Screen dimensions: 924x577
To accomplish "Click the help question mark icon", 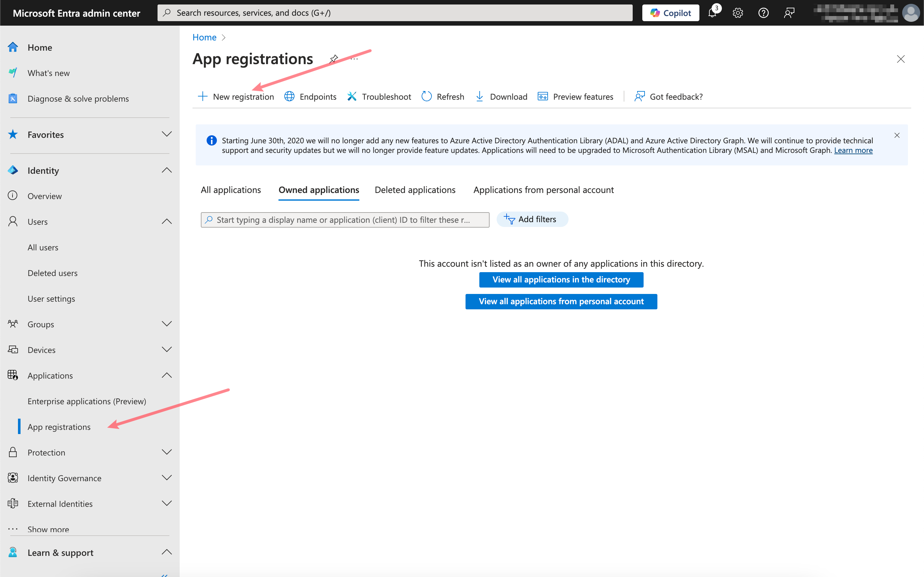I will (763, 13).
